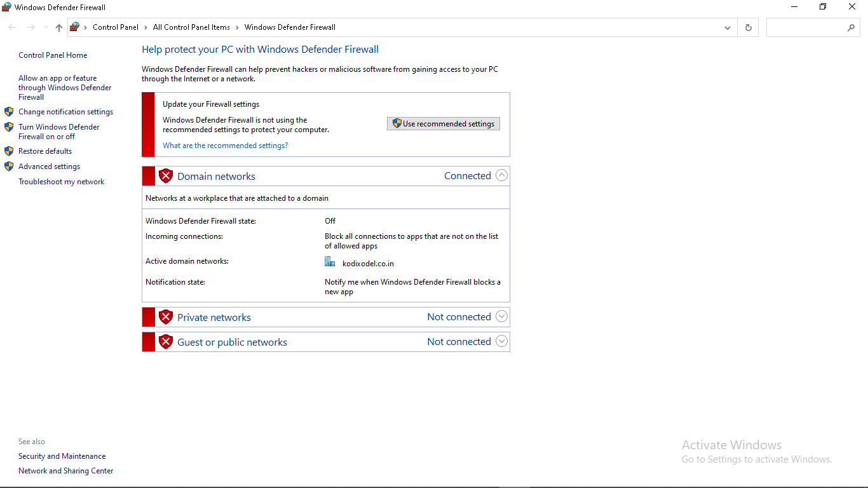The image size is (868, 488).
Task: Click the firewall icon in address bar
Action: click(75, 27)
